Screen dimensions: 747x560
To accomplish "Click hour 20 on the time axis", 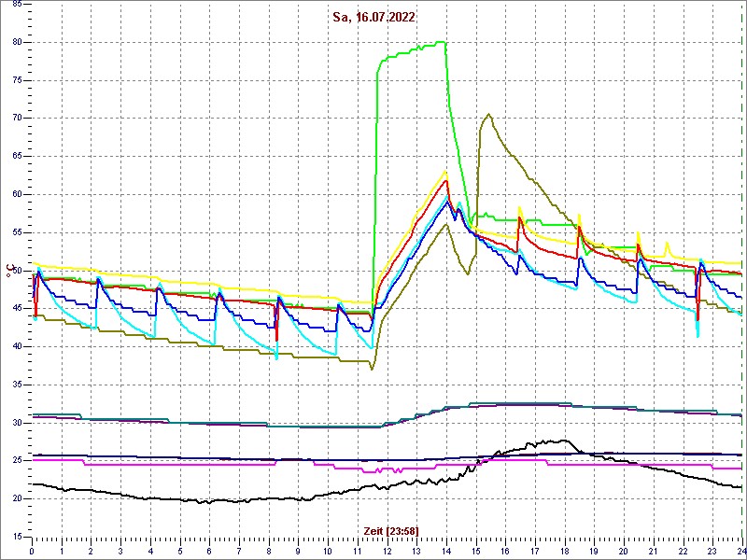I will (x=624, y=551).
